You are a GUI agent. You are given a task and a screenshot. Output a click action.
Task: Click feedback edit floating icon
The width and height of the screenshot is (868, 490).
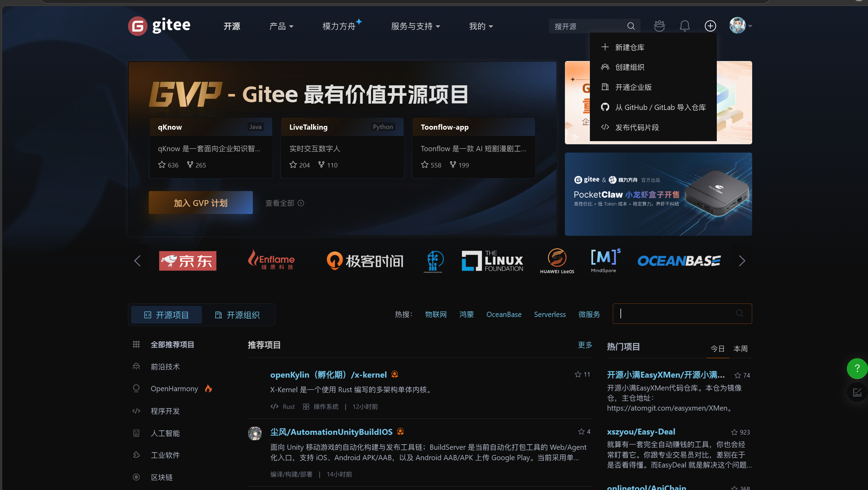coord(857,393)
